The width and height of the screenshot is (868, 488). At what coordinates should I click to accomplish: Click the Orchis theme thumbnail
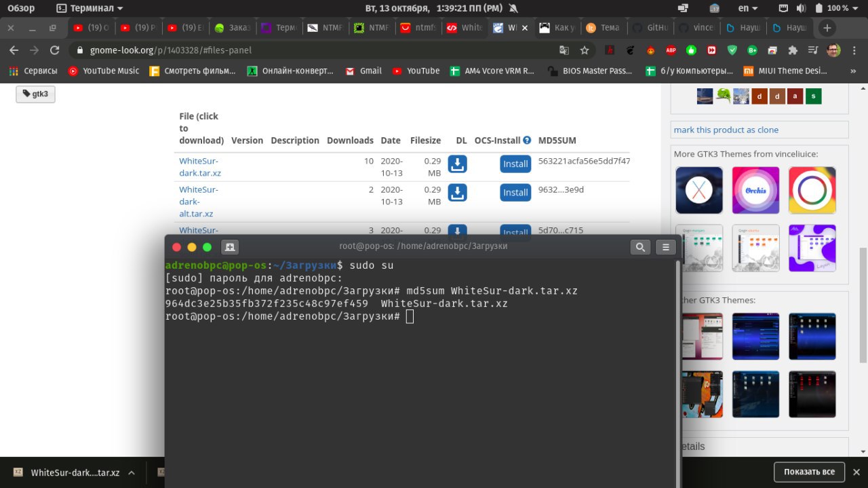pos(755,190)
